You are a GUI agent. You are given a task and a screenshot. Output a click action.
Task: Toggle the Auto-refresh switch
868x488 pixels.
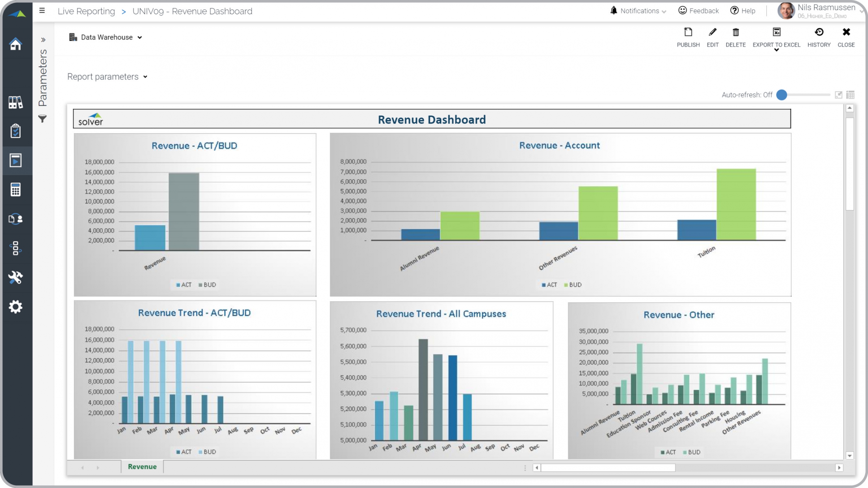point(782,95)
